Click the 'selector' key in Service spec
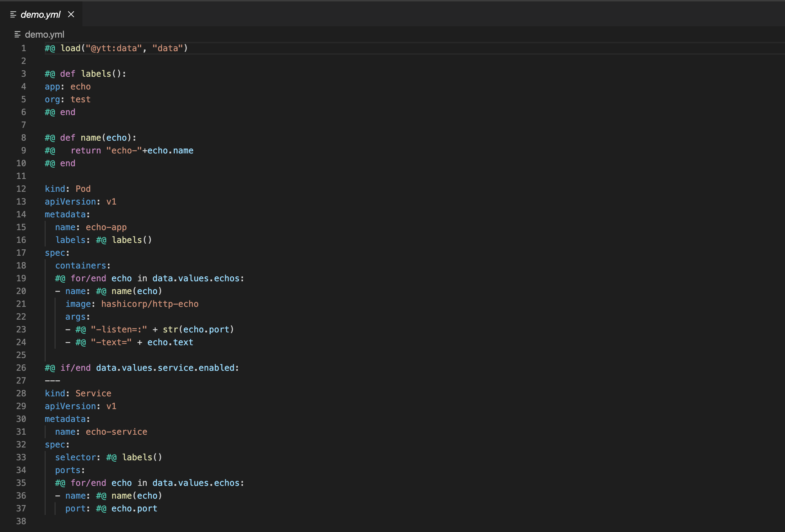The height and width of the screenshot is (532, 785). (75, 457)
